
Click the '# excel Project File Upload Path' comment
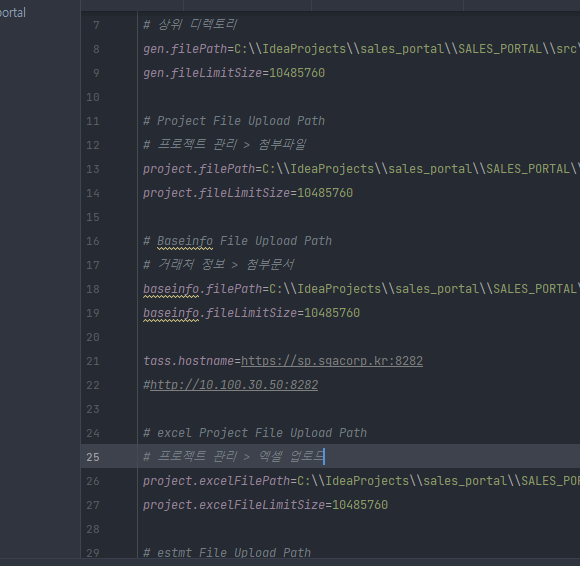click(x=255, y=433)
